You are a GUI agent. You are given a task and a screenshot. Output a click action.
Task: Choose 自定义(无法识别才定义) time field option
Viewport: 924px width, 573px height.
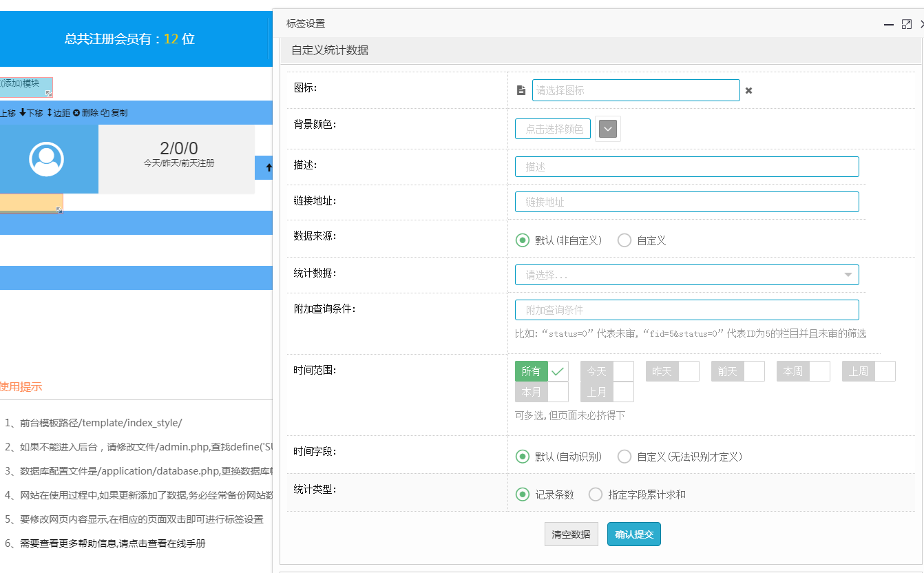[624, 457]
